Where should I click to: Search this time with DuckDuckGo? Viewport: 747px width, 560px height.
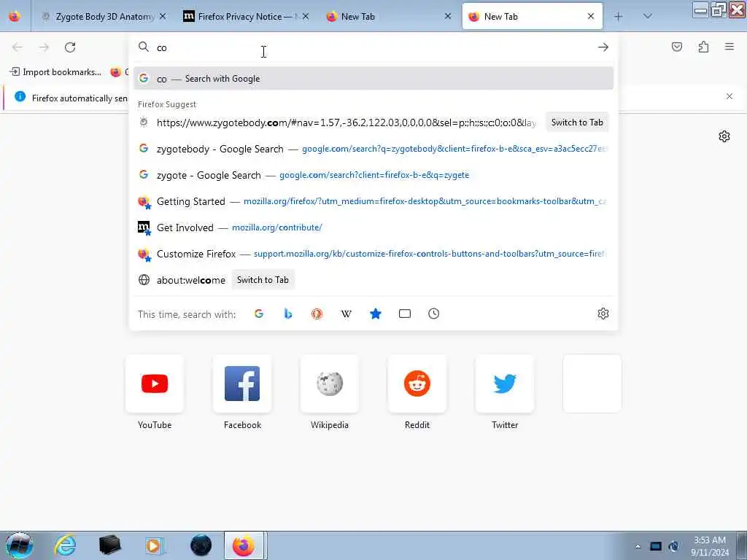317,314
